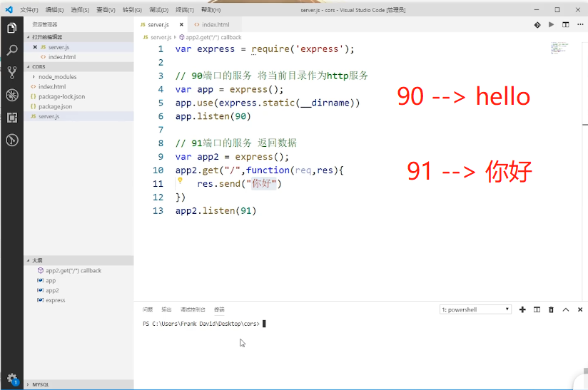Open the Terminal menu
588x390 pixels.
[x=185, y=10]
